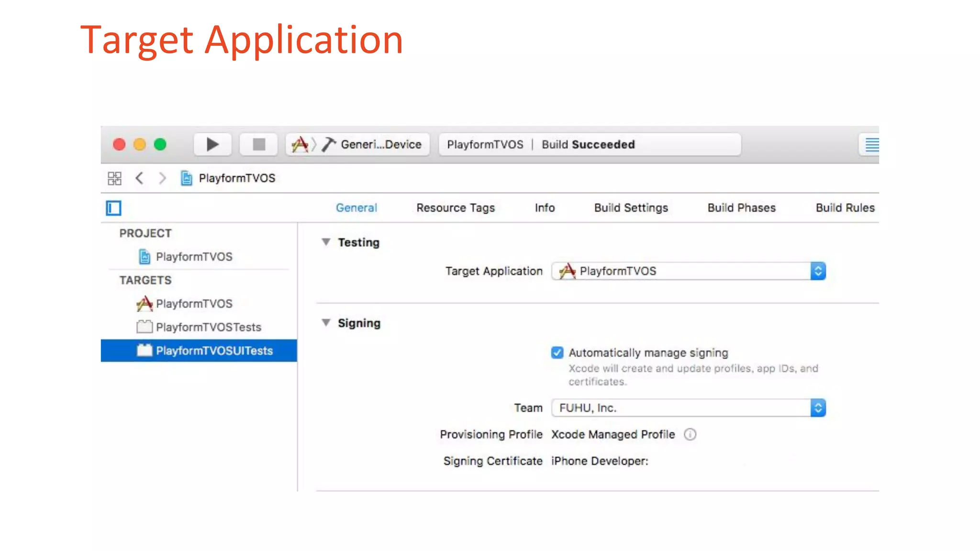Go back with the left chevron
This screenshot has height=551, width=980.
(139, 178)
